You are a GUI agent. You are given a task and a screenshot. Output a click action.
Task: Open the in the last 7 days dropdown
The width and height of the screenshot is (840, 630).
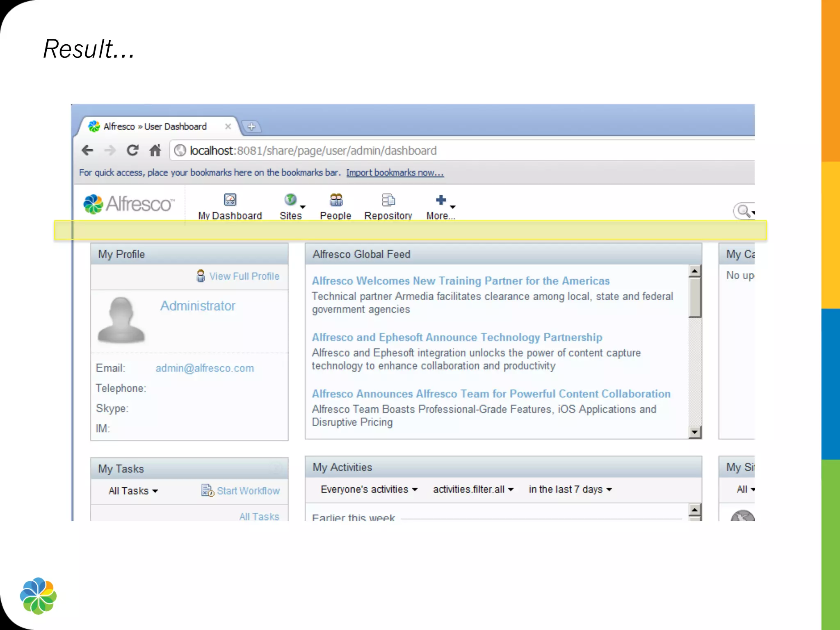(570, 489)
